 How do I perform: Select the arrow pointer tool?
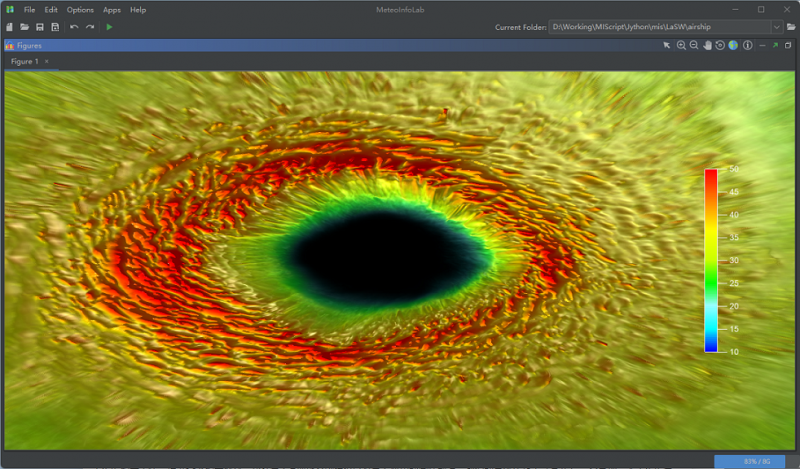(667, 46)
